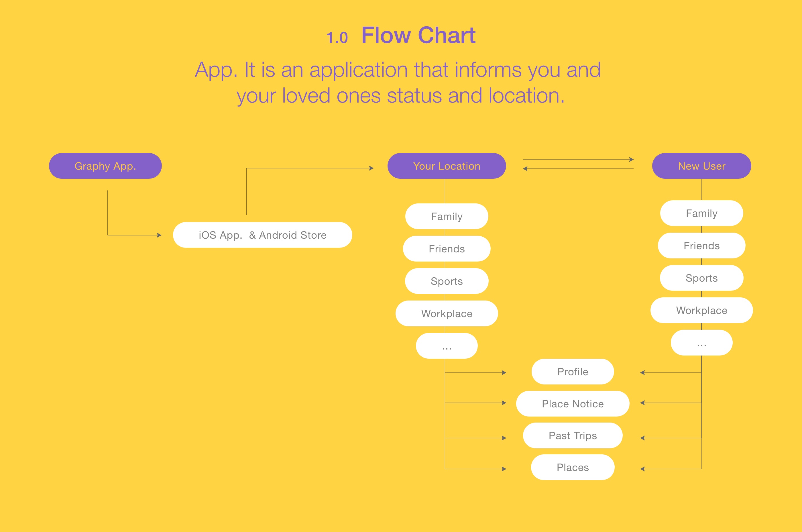The image size is (802, 532).
Task: Click the arrowhead pointing to iOS App. box
Action: click(159, 235)
